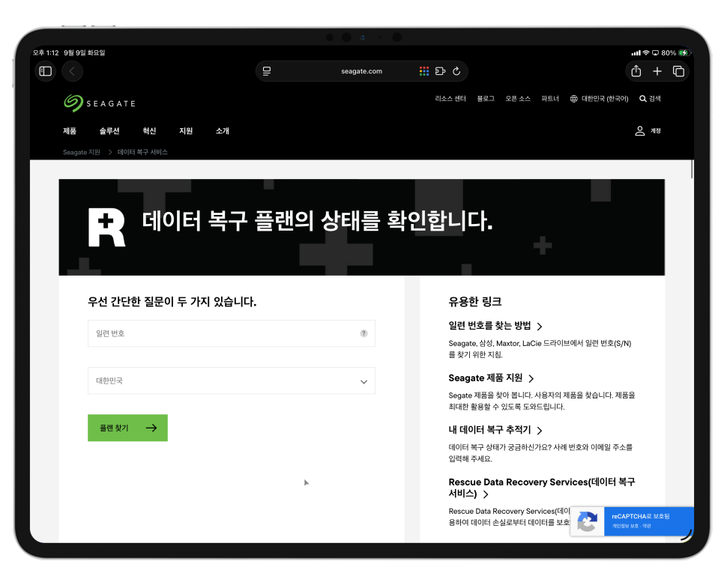Click the page vertical scrollbar
The width and height of the screenshot is (724, 588).
click(692, 169)
